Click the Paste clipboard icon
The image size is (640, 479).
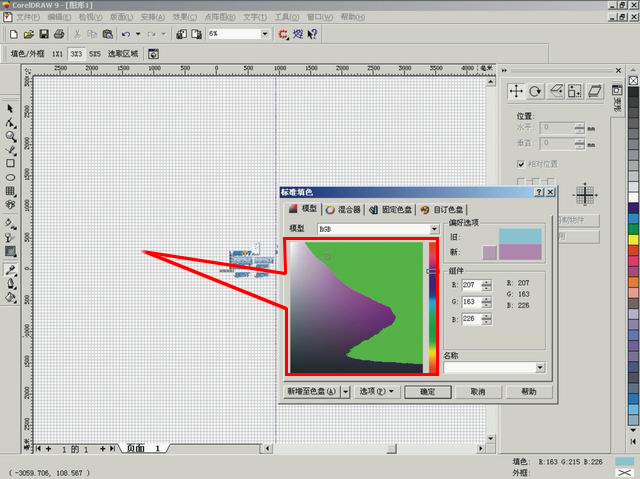(108, 34)
